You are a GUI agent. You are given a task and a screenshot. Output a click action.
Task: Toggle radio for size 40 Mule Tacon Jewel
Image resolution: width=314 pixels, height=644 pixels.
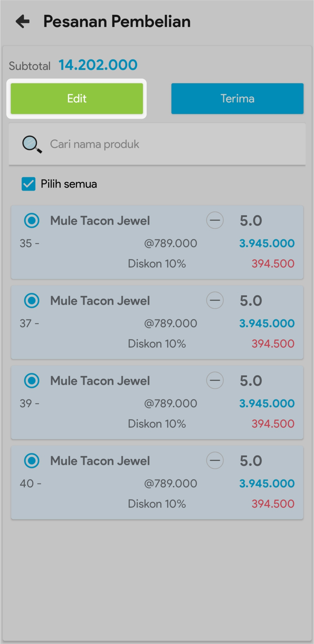pyautogui.click(x=32, y=461)
